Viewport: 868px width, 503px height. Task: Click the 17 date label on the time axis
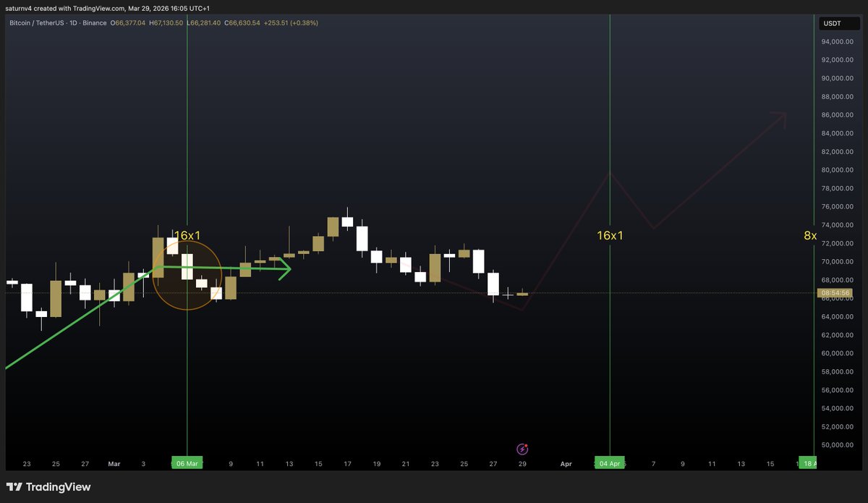(x=347, y=463)
